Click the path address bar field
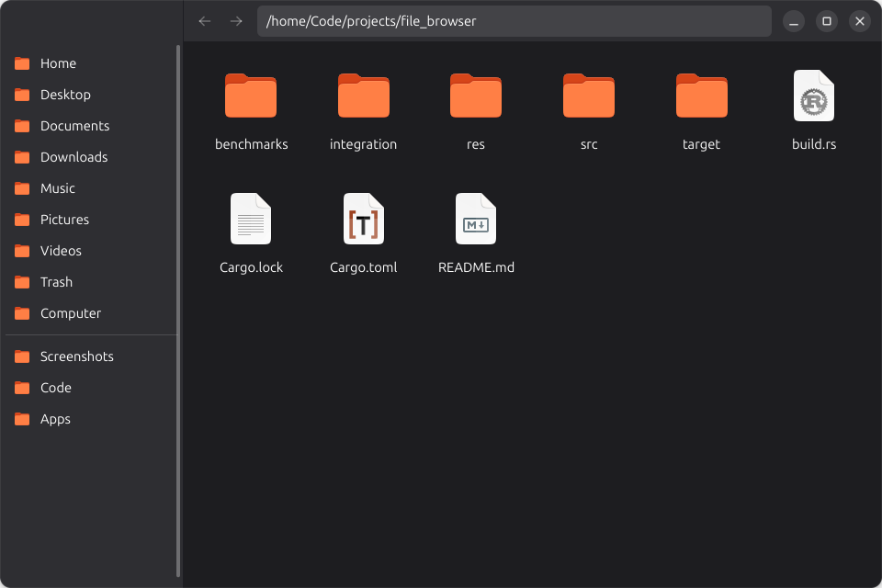 pyautogui.click(x=514, y=21)
